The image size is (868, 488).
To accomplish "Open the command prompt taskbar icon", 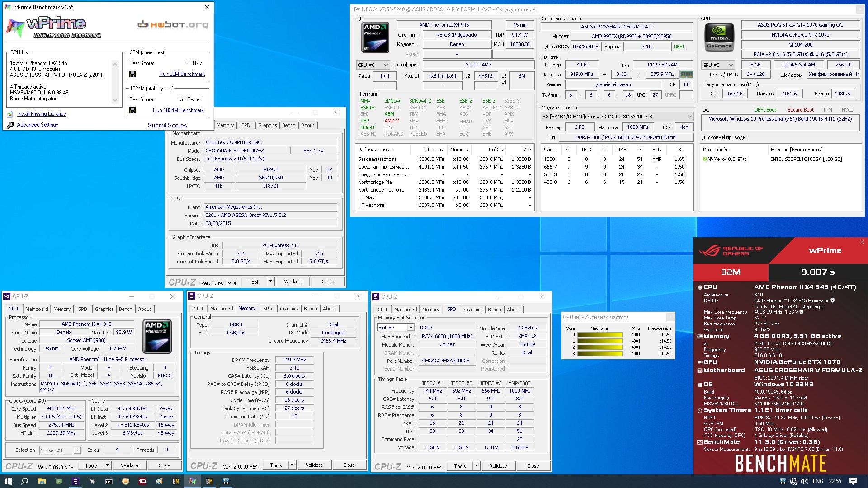I will click(x=109, y=481).
